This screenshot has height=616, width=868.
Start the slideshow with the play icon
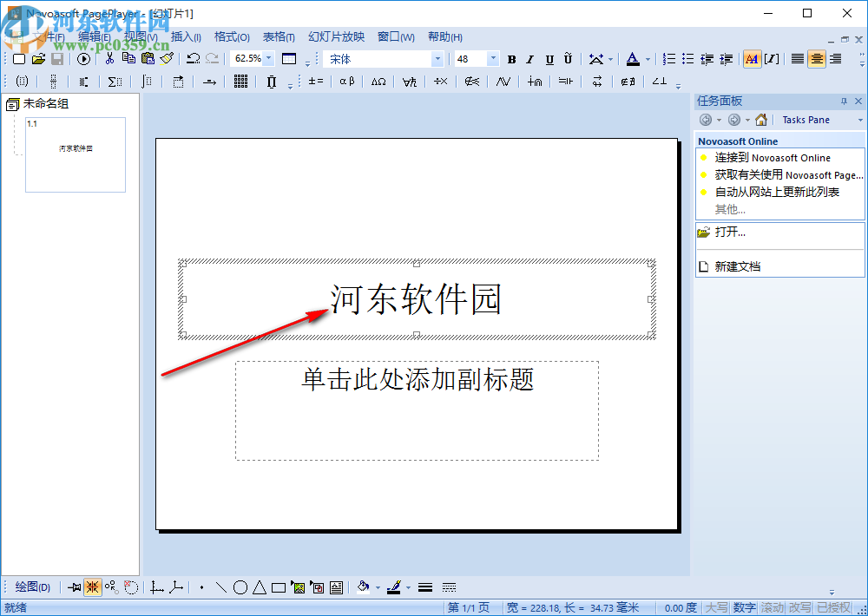pos(83,58)
